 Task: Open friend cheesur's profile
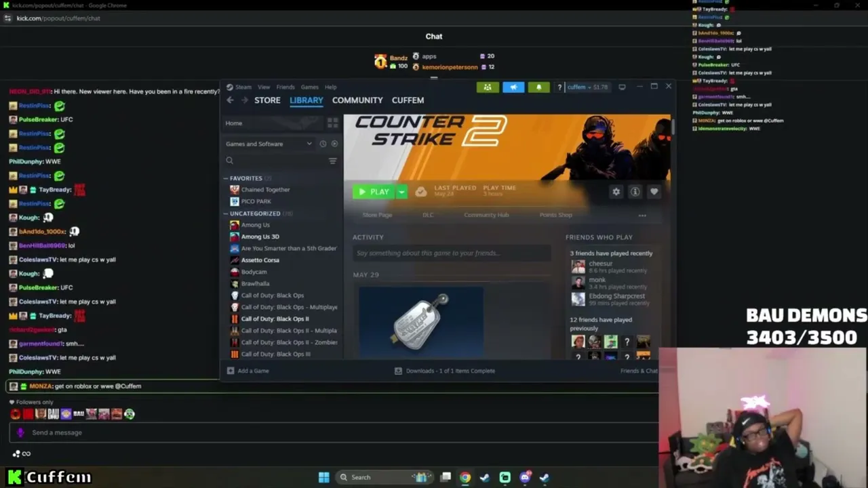click(x=600, y=264)
